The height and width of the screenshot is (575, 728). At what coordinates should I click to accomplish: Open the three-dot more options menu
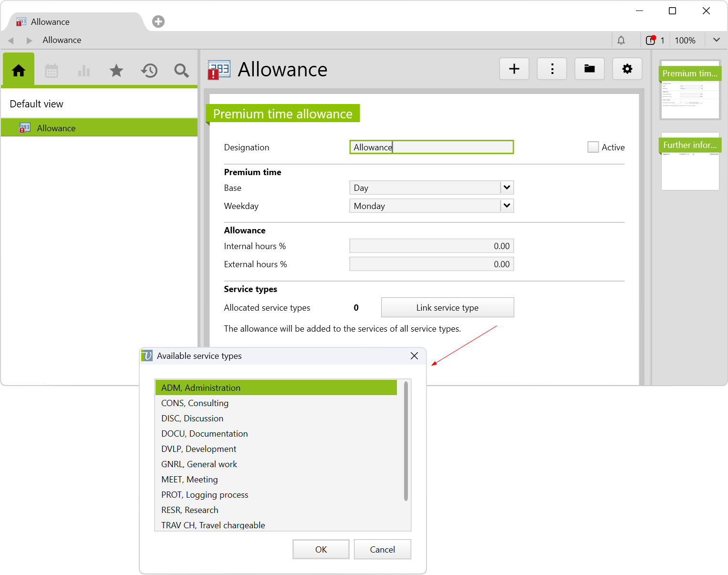(552, 69)
